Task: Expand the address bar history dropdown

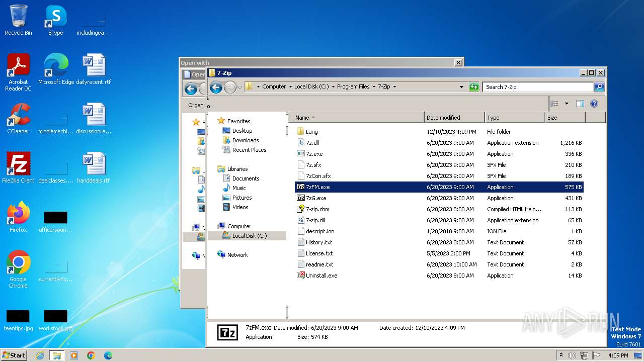Action: click(x=461, y=87)
